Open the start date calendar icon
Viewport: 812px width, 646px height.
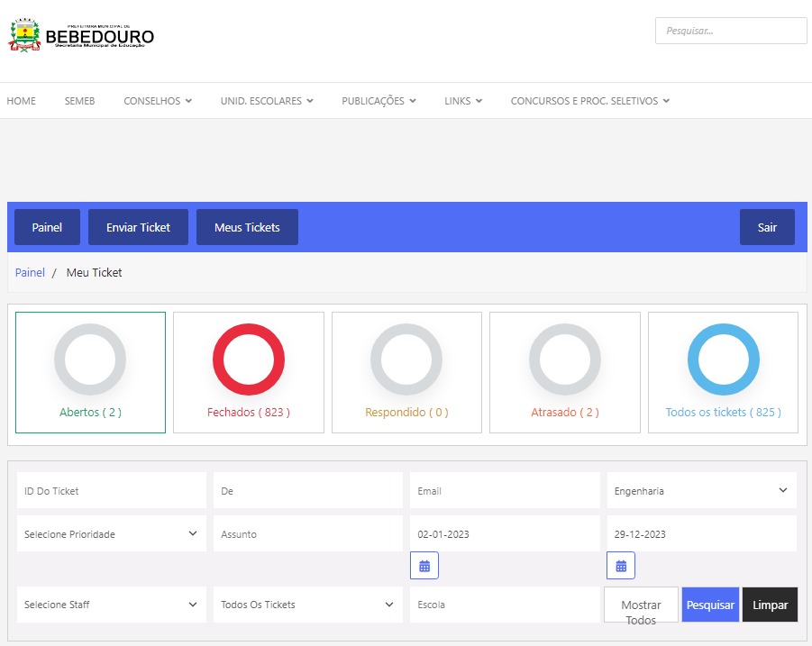pyautogui.click(x=424, y=566)
